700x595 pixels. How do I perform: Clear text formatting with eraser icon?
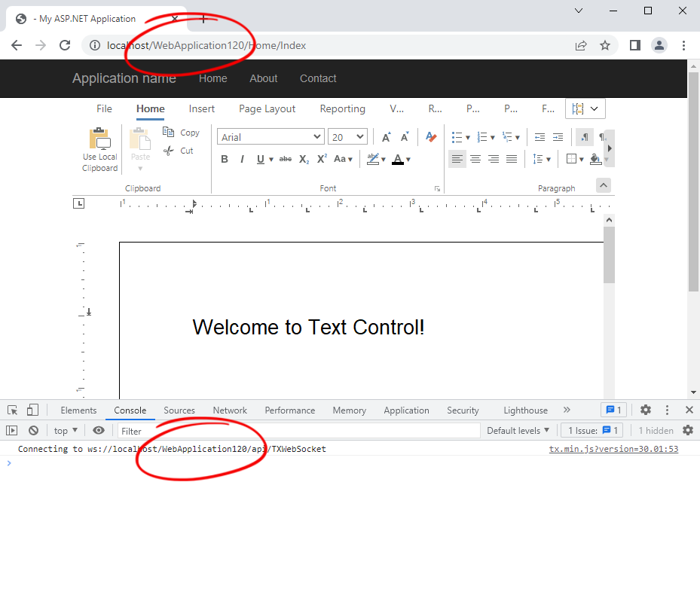click(x=431, y=137)
